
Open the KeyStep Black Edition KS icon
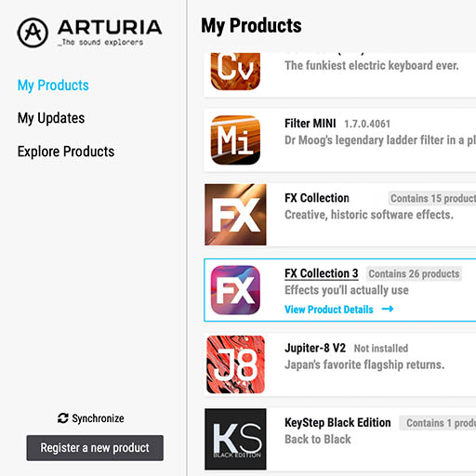[x=235, y=439]
